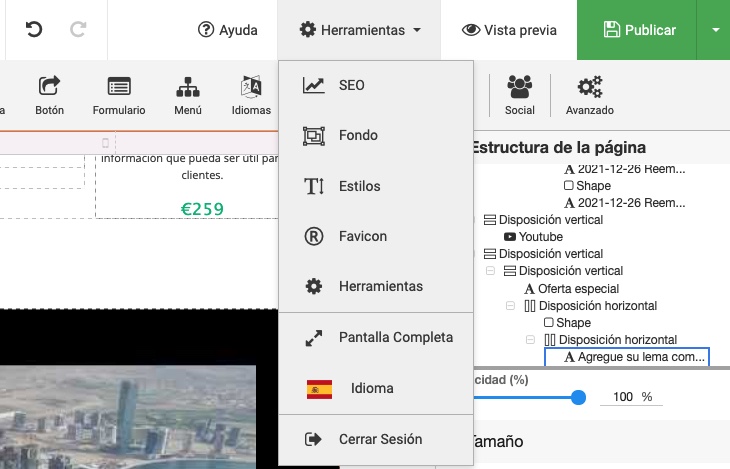Image resolution: width=730 pixels, height=469 pixels.
Task: Click the green Publicar button
Action: pos(640,30)
